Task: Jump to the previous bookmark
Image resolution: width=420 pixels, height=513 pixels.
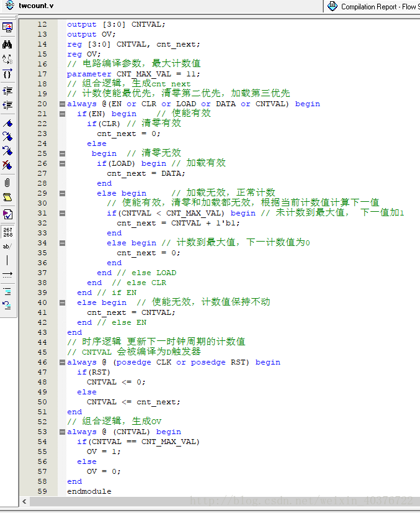Action: pyautogui.click(x=7, y=151)
